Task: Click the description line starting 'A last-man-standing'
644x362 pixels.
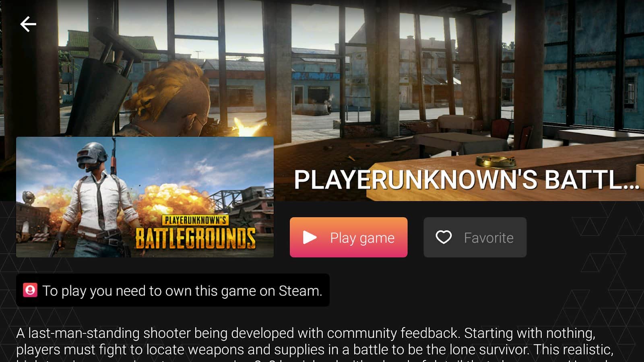Action: (x=305, y=333)
